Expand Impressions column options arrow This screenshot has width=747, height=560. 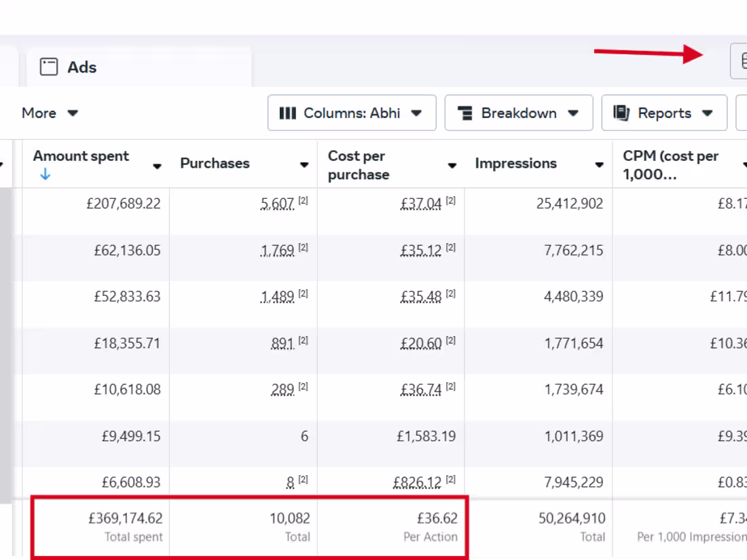point(600,166)
